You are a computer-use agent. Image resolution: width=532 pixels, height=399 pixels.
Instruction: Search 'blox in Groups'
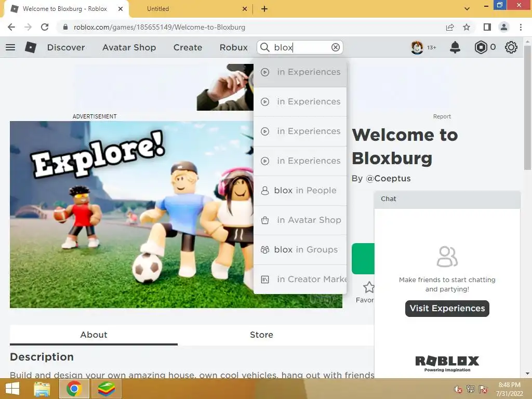click(300, 249)
